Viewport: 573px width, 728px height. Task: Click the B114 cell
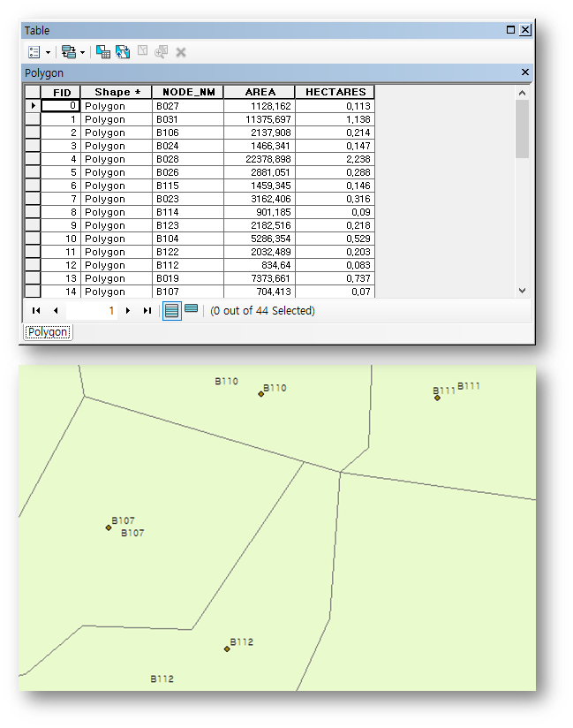coord(188,212)
